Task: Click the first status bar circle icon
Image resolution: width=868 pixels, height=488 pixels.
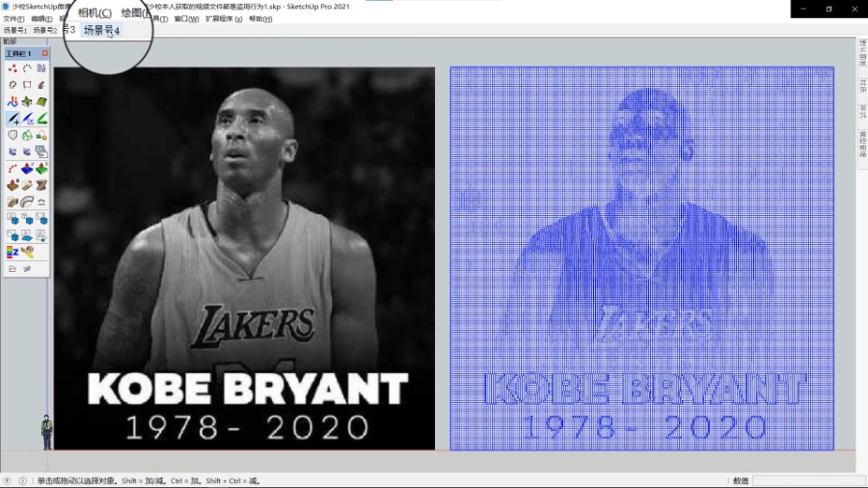Action: tap(7, 481)
